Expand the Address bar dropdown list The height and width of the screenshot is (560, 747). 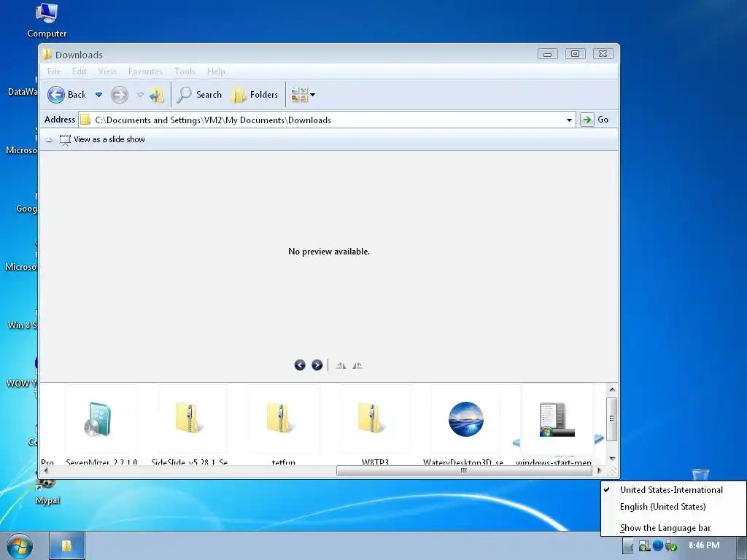click(569, 120)
